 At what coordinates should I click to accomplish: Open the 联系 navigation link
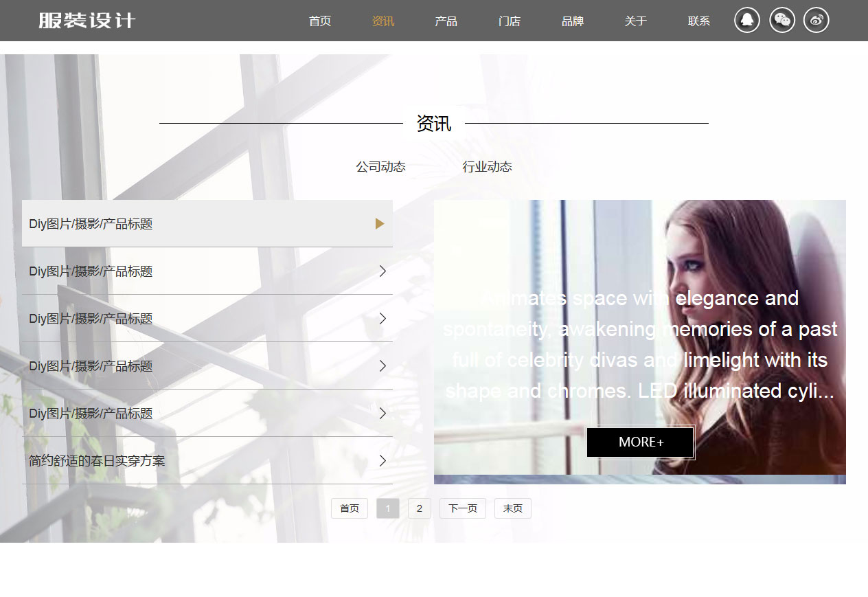pos(698,21)
